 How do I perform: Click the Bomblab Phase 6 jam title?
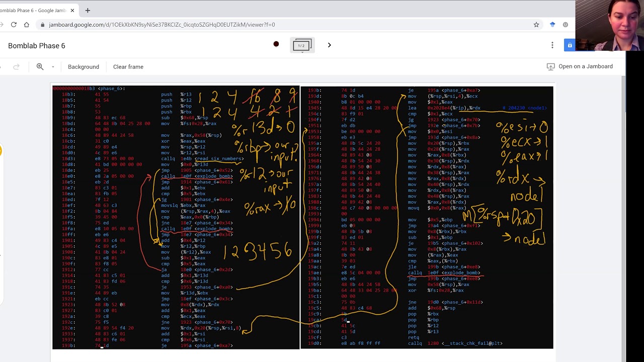click(x=37, y=46)
